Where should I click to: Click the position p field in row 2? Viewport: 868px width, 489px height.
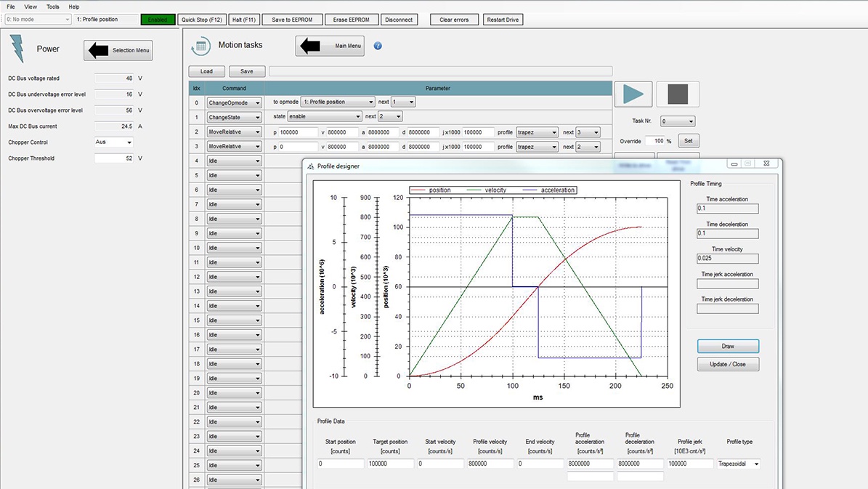click(x=299, y=132)
